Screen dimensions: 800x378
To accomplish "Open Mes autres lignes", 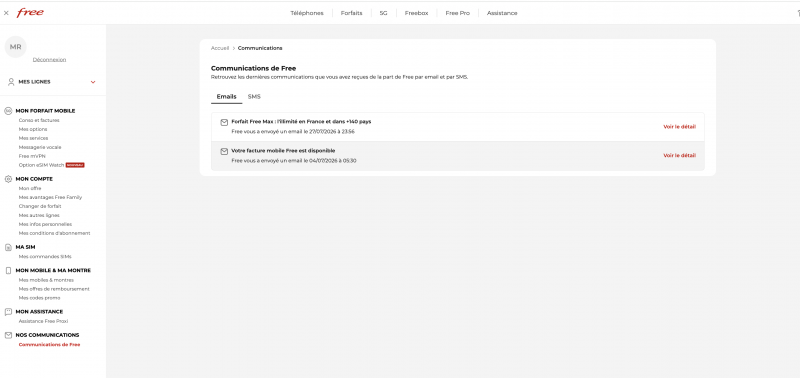I will tap(39, 215).
